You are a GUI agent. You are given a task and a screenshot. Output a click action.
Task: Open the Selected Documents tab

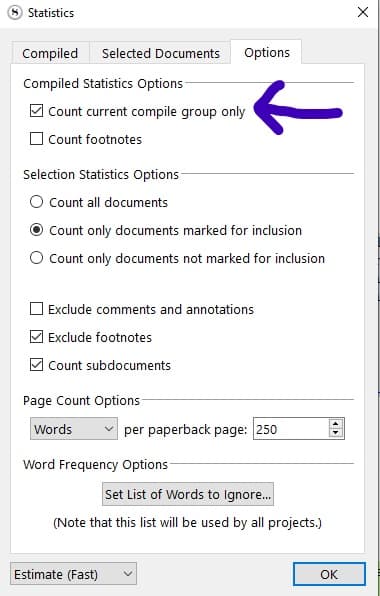[x=160, y=53]
